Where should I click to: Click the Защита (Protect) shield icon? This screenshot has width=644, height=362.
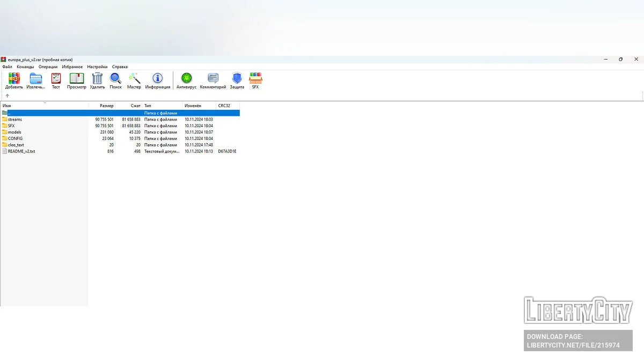[x=237, y=79]
